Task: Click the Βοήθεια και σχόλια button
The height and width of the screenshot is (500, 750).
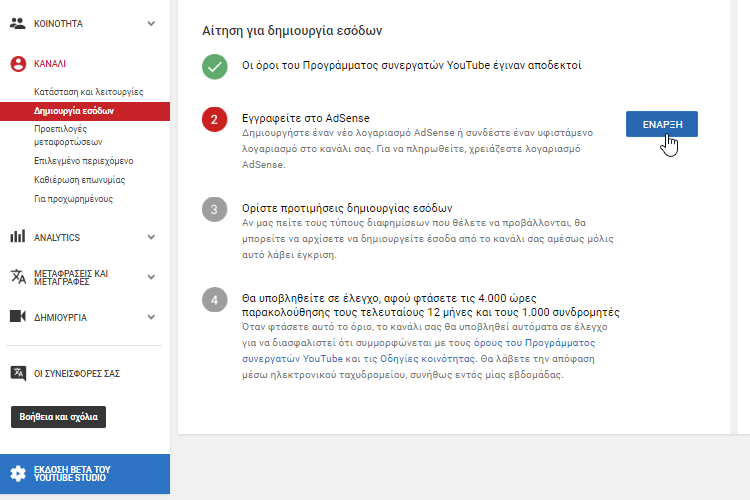Action: click(58, 417)
